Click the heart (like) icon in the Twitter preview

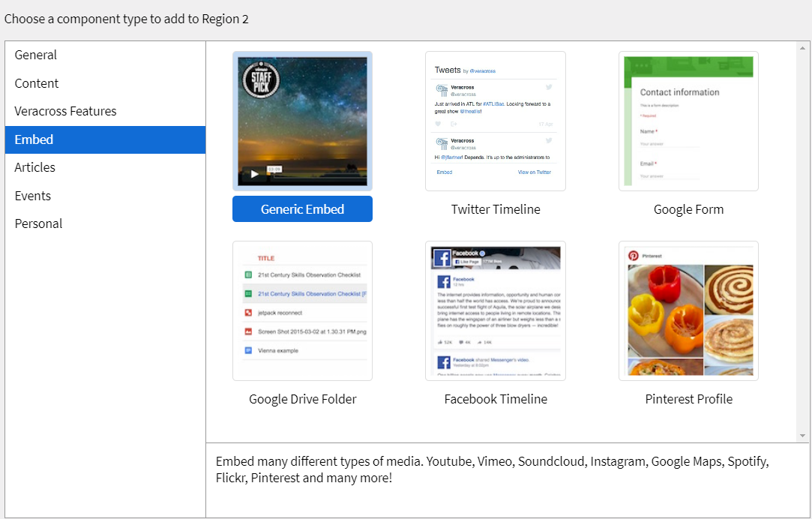(x=437, y=124)
